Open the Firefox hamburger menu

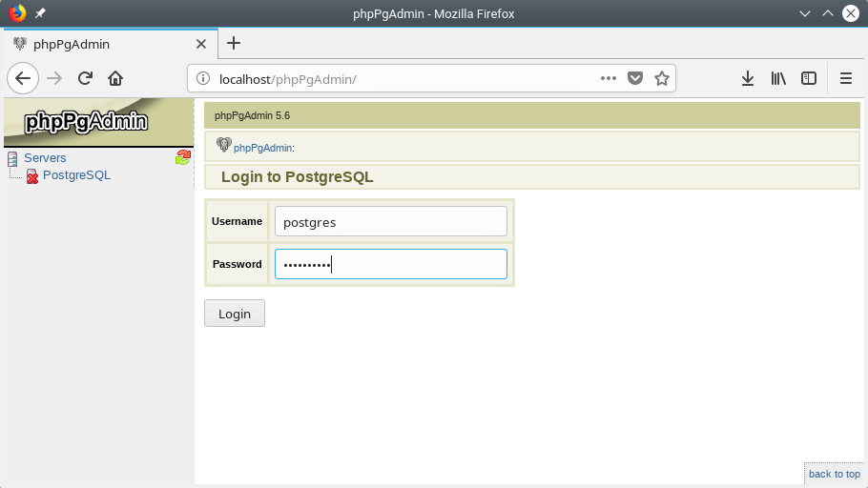click(x=845, y=78)
